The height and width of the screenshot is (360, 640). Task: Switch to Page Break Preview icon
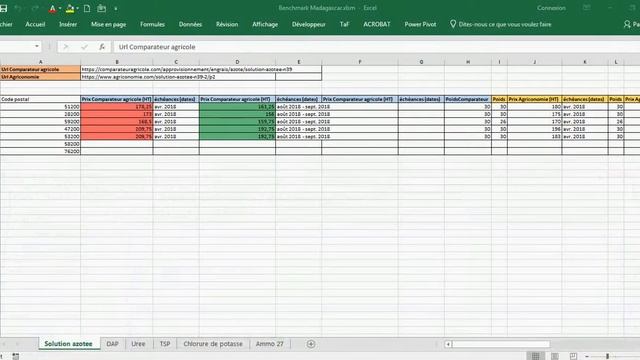click(x=573, y=356)
